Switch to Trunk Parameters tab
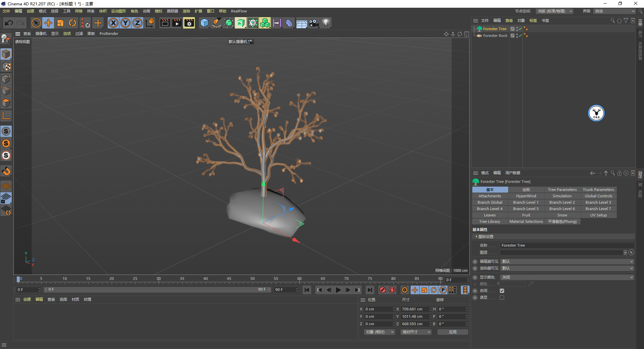 (598, 190)
